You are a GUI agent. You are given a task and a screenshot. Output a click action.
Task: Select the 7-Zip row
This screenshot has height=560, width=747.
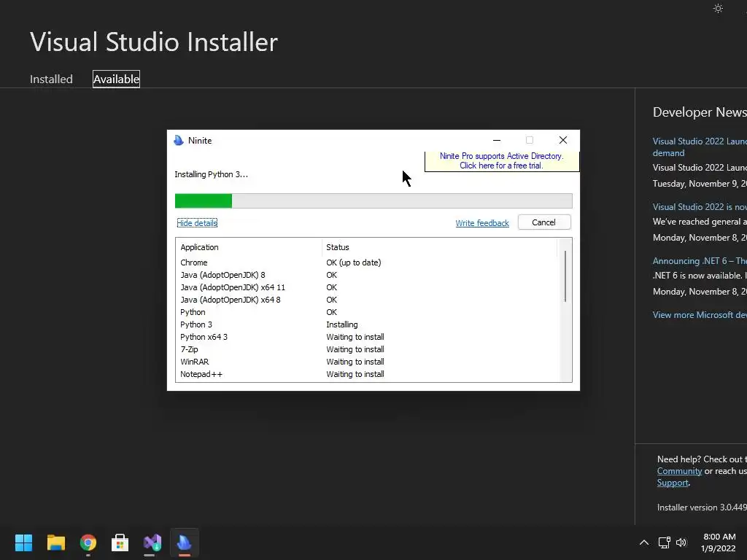[367, 349]
